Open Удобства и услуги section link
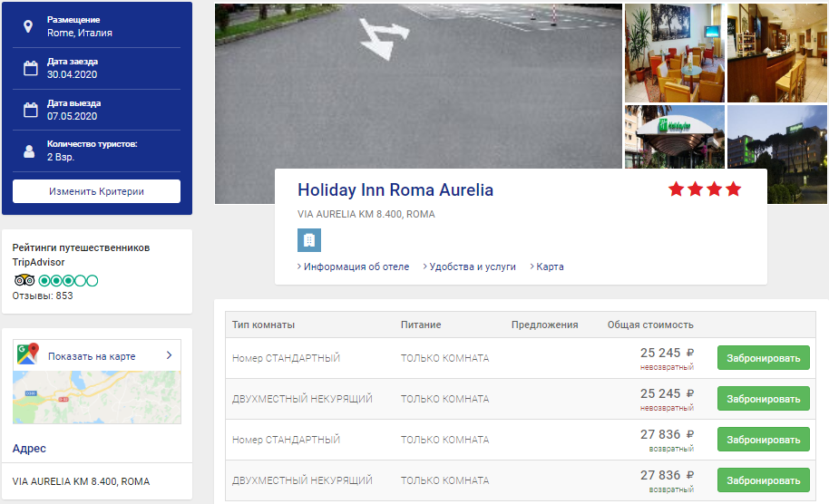The height and width of the screenshot is (504, 829). (x=470, y=267)
